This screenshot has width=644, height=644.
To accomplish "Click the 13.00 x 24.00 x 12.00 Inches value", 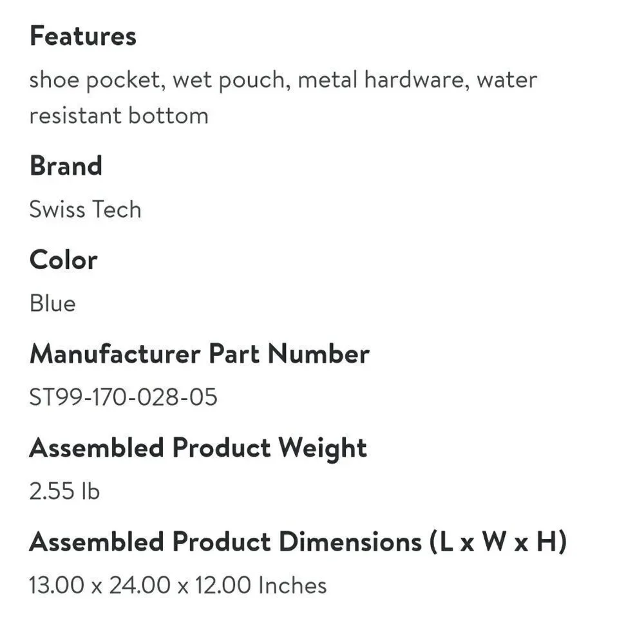I will pos(178,585).
